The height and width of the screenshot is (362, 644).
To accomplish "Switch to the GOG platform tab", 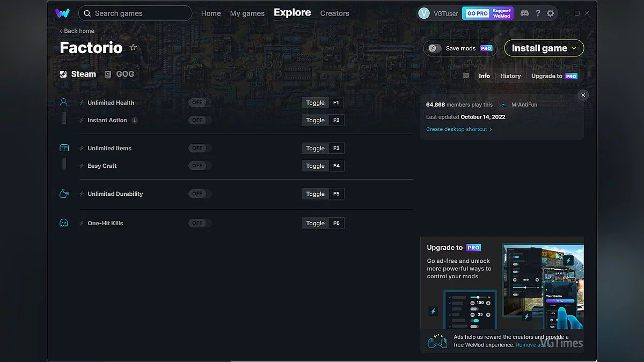I will click(119, 74).
